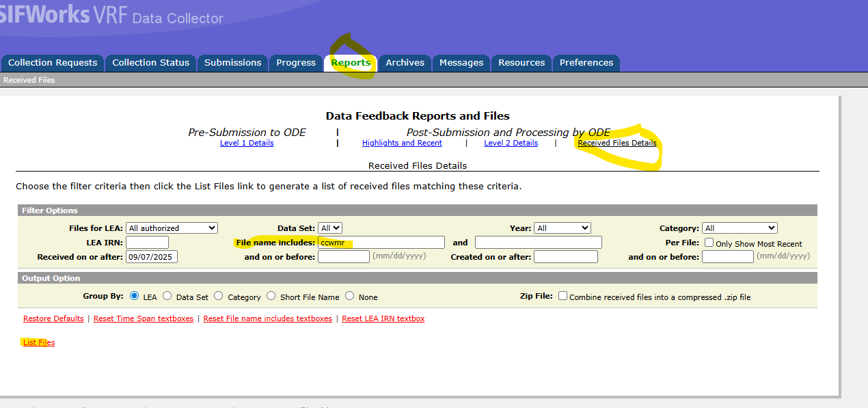Open the Highlights and Recent link
868x408 pixels.
(402, 144)
